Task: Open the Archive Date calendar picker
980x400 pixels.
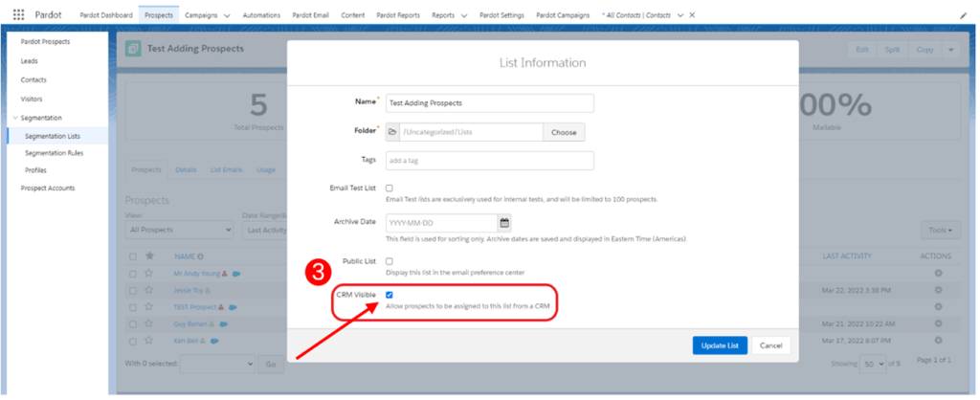Action: coord(504,223)
